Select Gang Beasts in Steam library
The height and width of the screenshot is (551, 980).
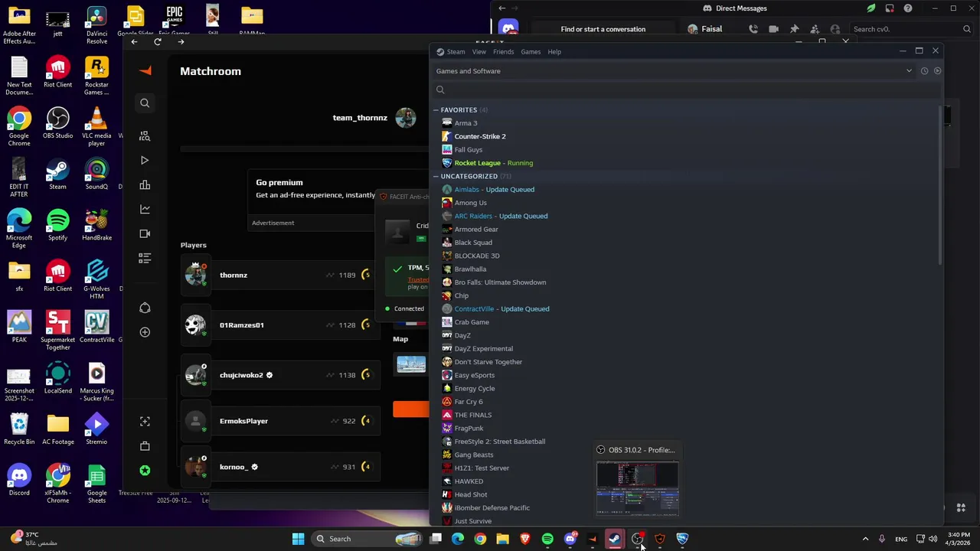click(x=473, y=455)
